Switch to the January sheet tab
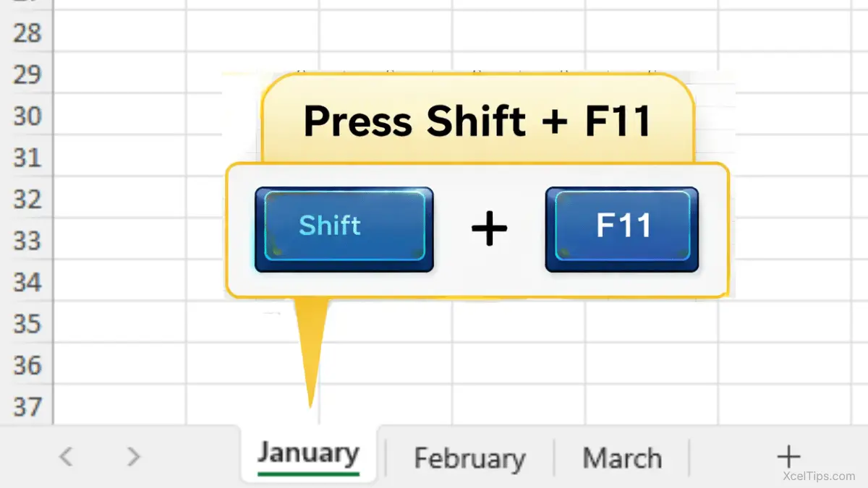The height and width of the screenshot is (488, 868). pos(308,455)
